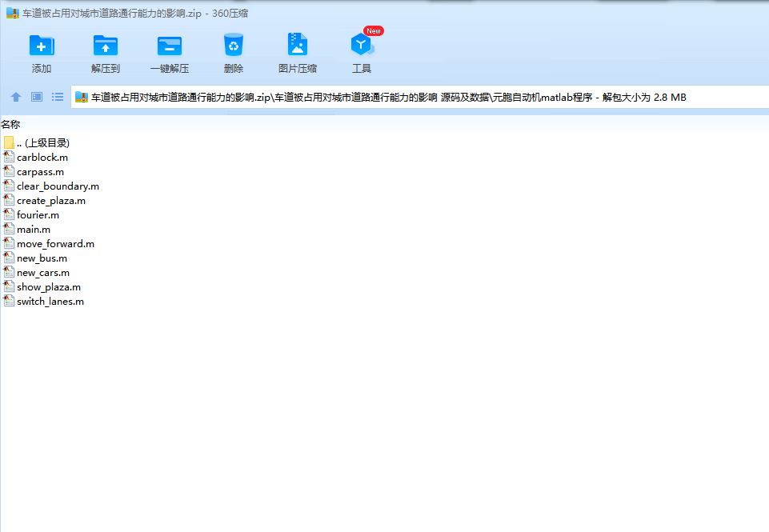Screen dimensions: 769x532
Task: Select the file name carblock.m
Action: 42,158
